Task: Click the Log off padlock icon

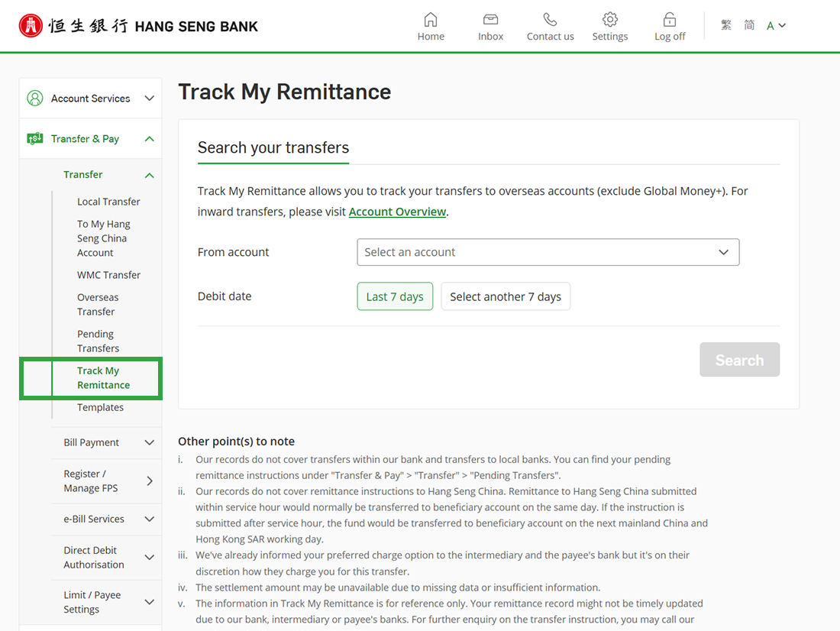Action: tap(670, 20)
